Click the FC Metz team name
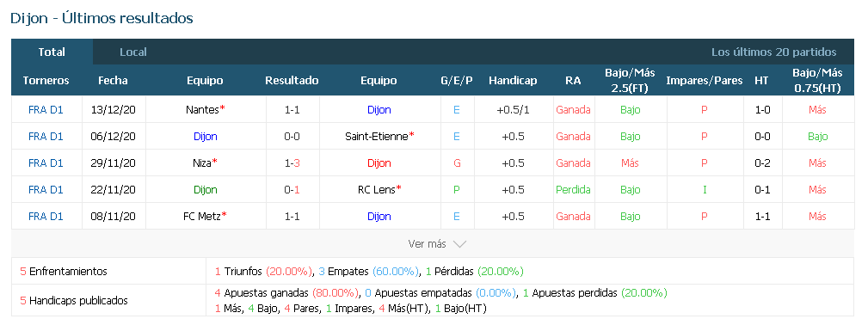Viewport: 868px width, 325px height. point(201,216)
